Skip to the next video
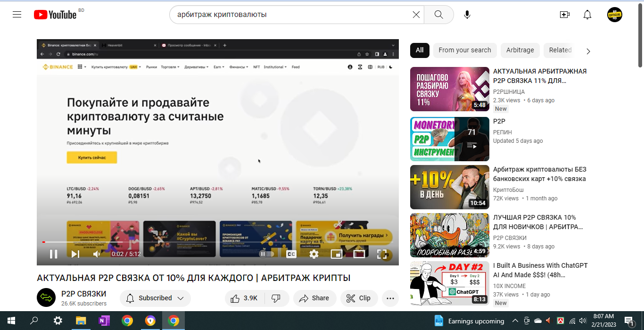644x330 pixels. tap(75, 254)
